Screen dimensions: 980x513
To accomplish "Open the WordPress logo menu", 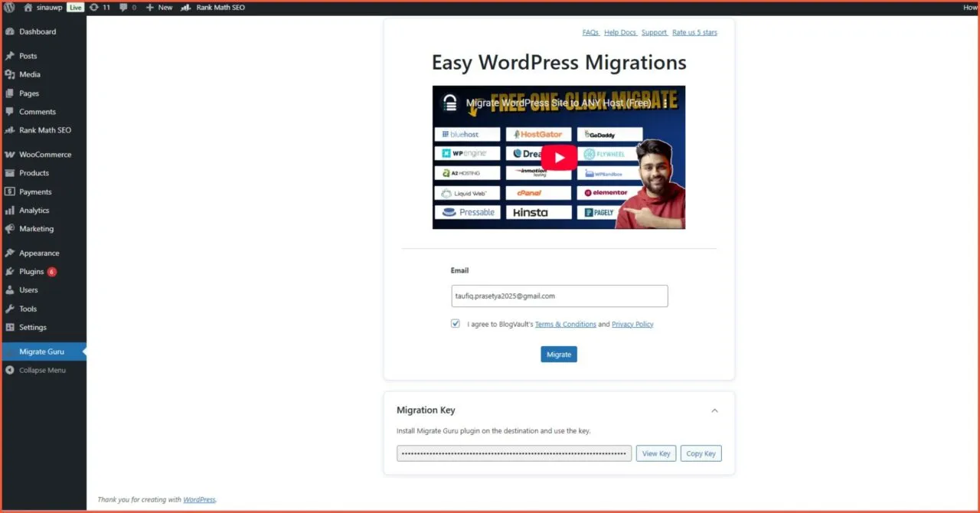I will point(8,7).
